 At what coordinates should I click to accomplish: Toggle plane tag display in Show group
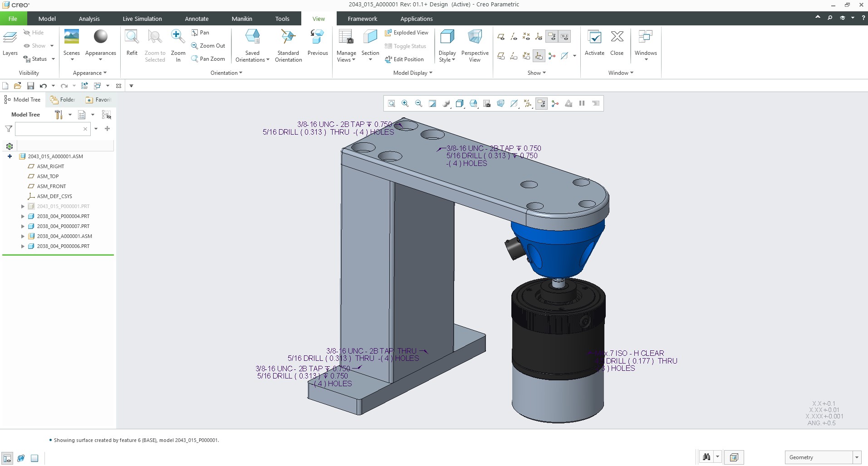click(x=501, y=56)
